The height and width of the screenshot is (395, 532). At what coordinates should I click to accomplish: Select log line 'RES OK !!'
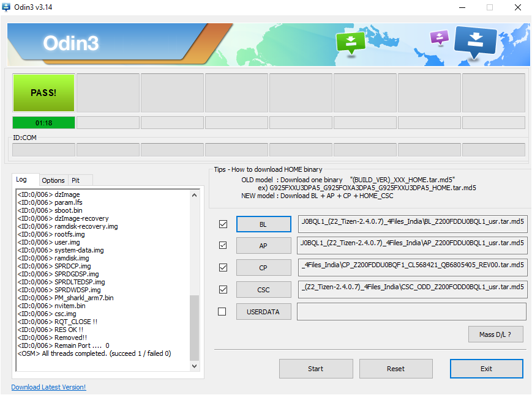click(x=50, y=330)
